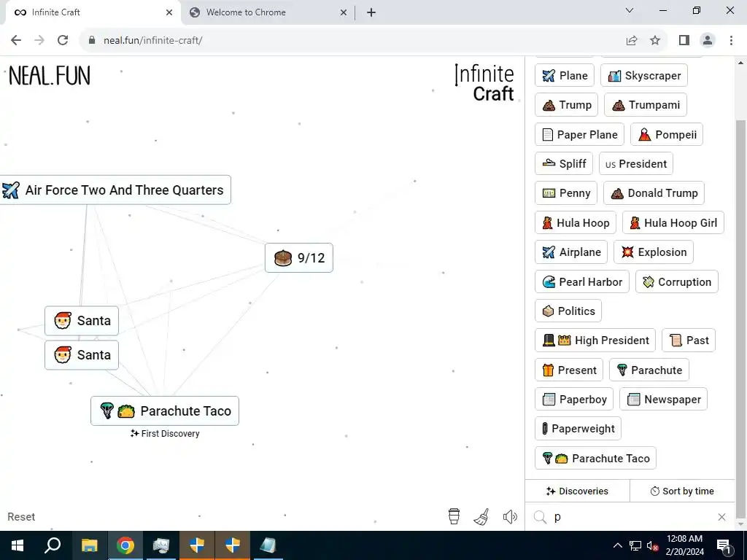Viewport: 747px width, 560px height.
Task: Click the Corruption sidebar item
Action: point(677,281)
